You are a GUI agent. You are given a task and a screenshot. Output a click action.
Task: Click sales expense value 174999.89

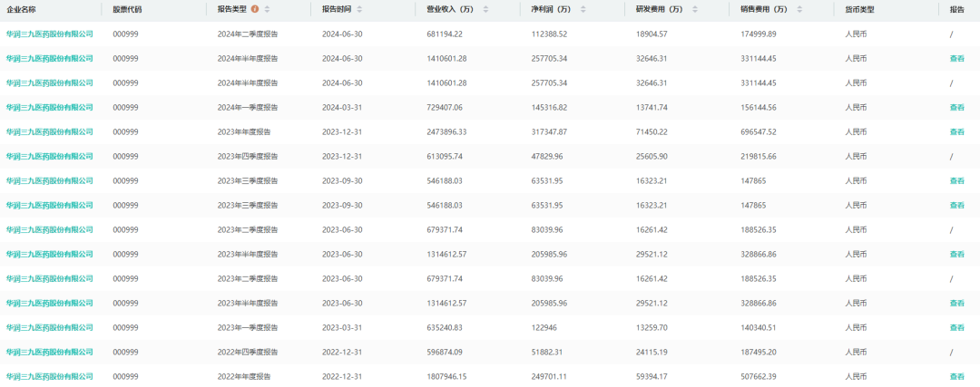(759, 34)
